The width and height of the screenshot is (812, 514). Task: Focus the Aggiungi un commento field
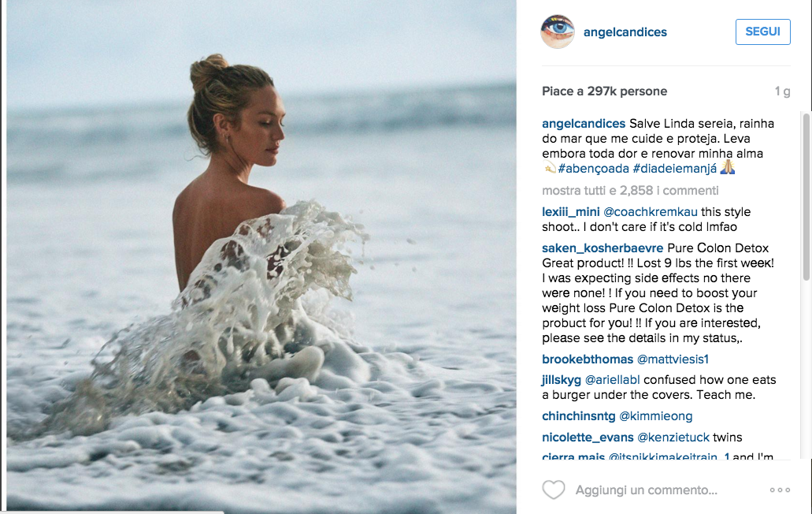point(668,490)
